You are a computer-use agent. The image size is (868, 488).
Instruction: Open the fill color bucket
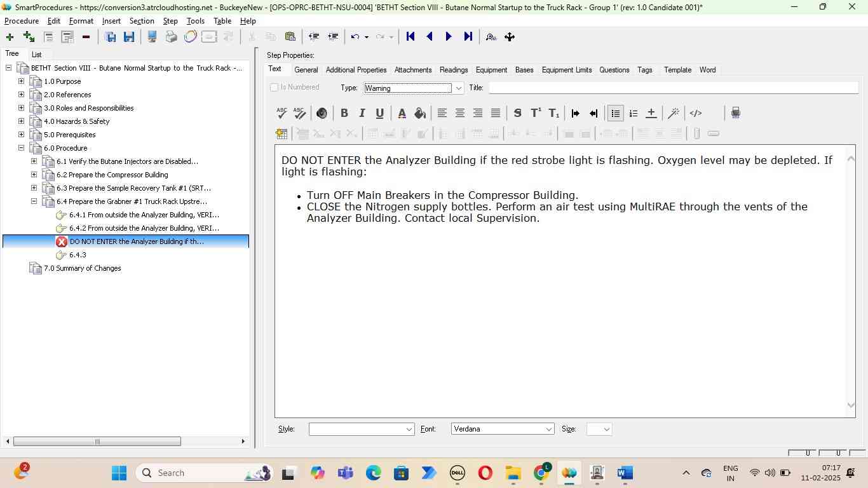[420, 113]
